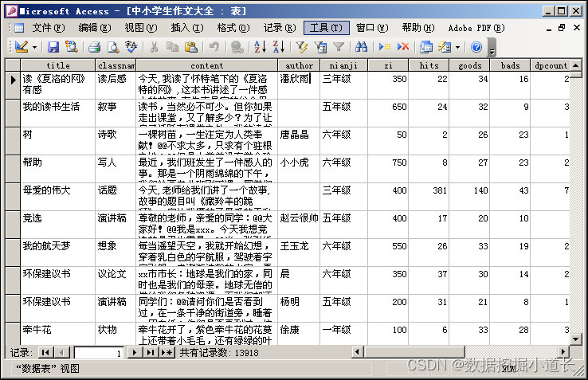Click the vertical scrollbar up arrow
The width and height of the screenshot is (588, 380).
click(x=575, y=65)
